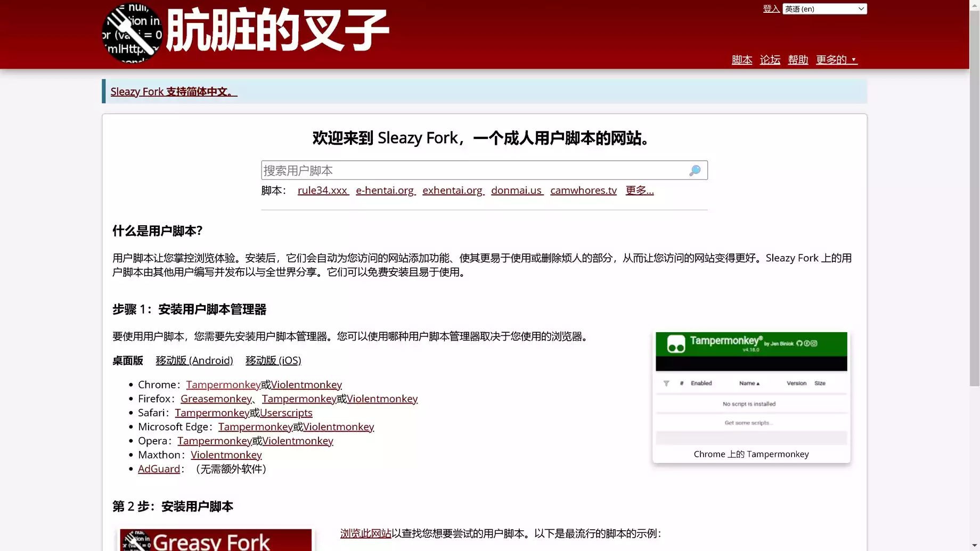Open e-hentai.org scripts link
The image size is (980, 551).
tap(386, 190)
